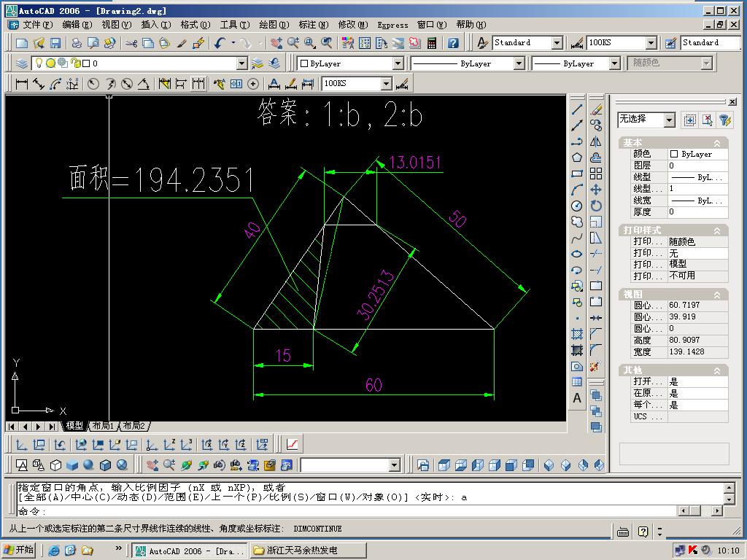Collapse the 基本 properties section
Viewport: 747px width, 560px height.
(x=716, y=143)
